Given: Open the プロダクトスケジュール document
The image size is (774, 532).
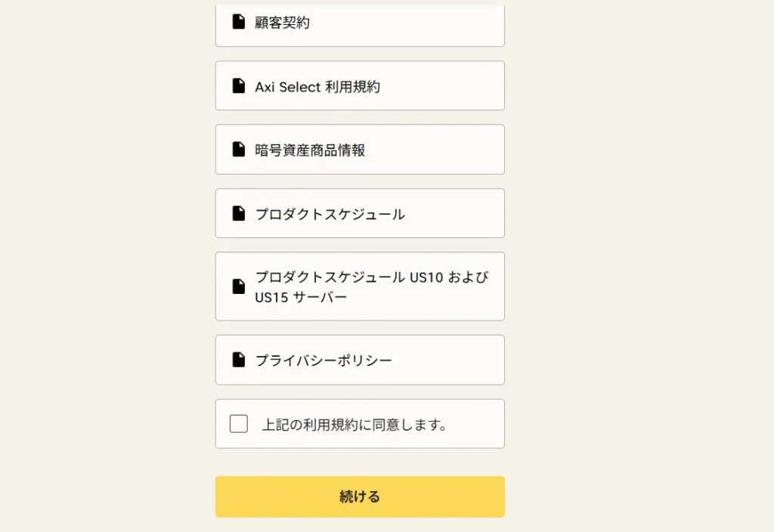Looking at the screenshot, I should click(x=360, y=213).
